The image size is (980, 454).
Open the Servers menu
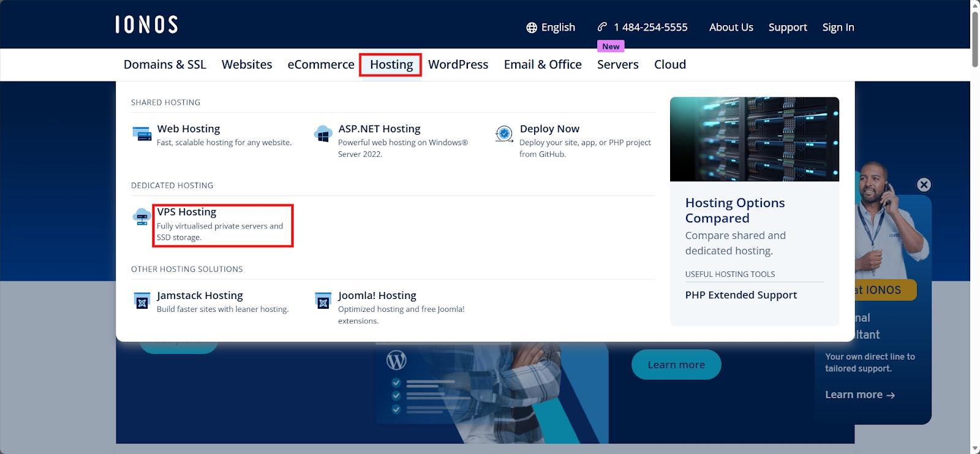click(x=618, y=64)
